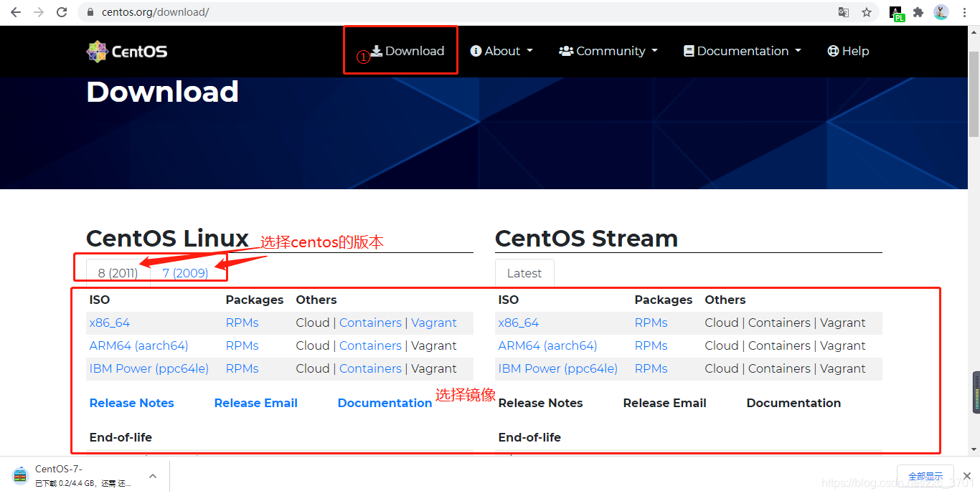Open Containers link in CentOS Linux IBM Power row

point(370,368)
